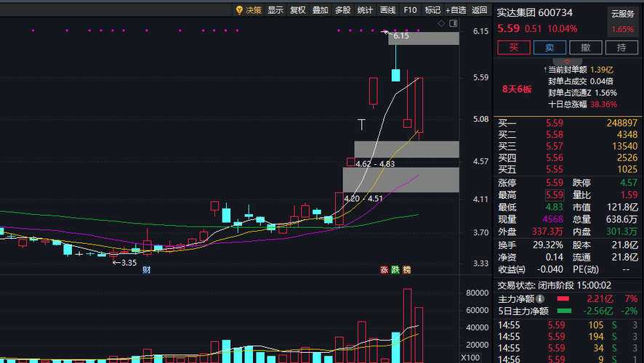Open the 显示 display menu
Screen dimensions: 644x363
[x=275, y=10]
